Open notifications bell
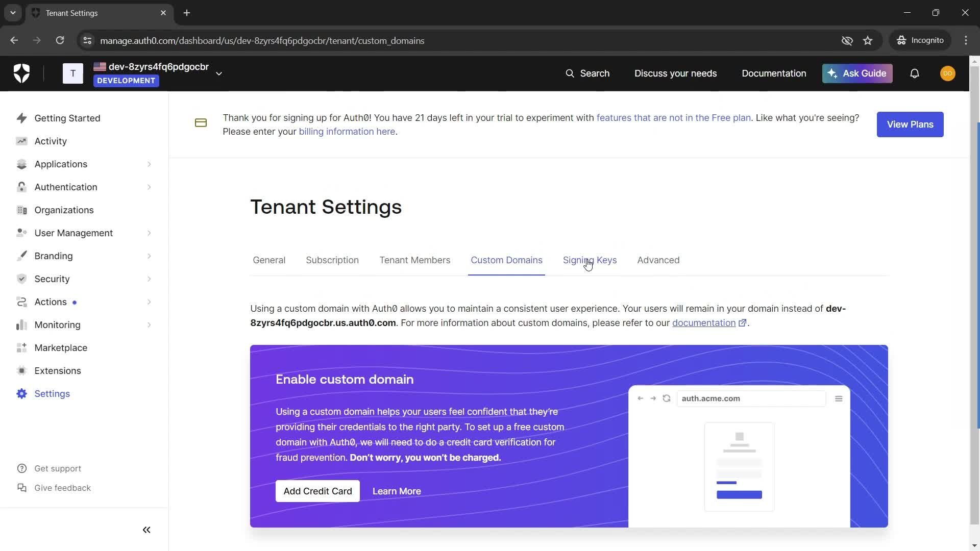This screenshot has height=551, width=980. 915,73
